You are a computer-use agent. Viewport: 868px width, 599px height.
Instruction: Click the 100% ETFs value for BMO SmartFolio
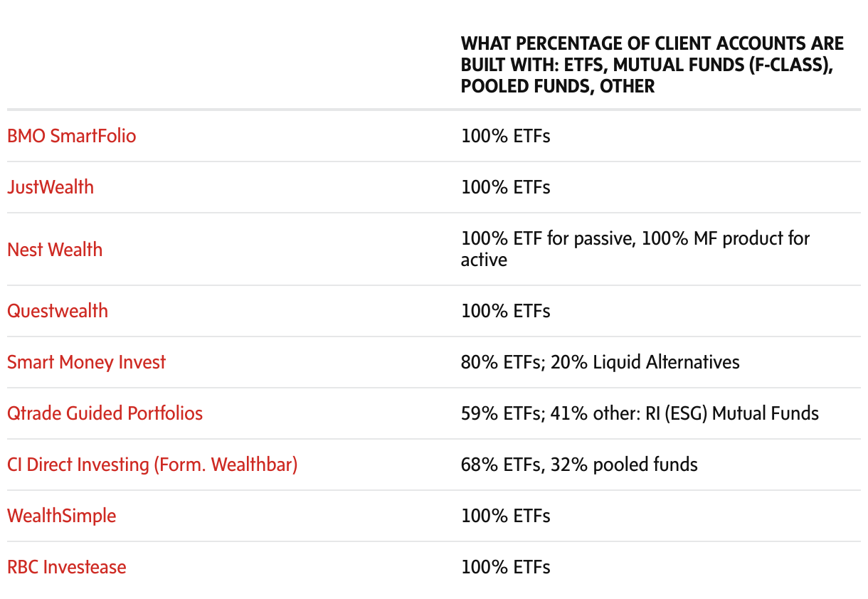point(505,136)
